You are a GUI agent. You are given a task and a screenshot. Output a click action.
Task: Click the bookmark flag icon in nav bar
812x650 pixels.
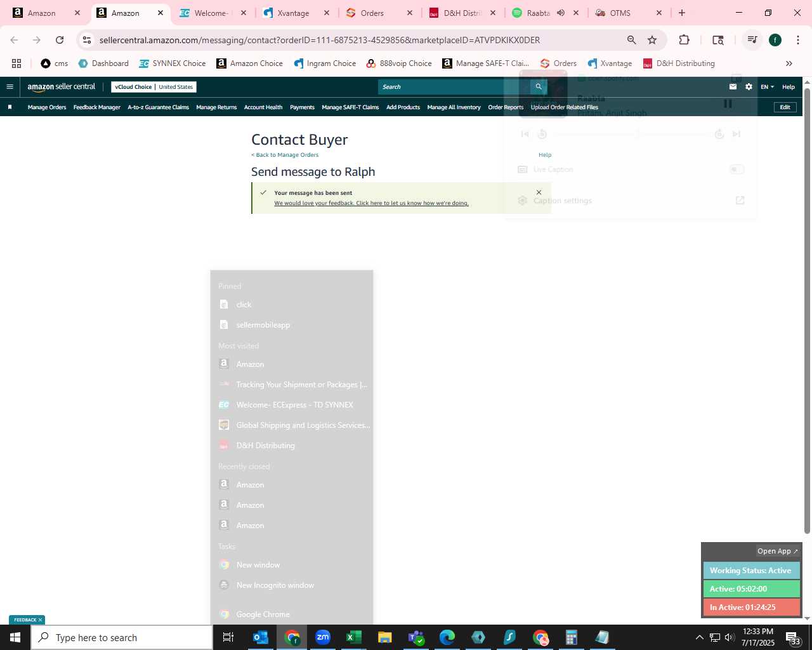(10, 107)
